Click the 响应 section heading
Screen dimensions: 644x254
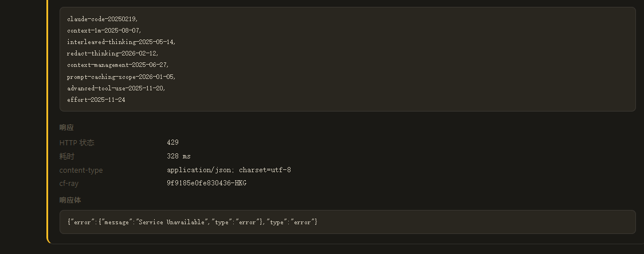pos(66,128)
